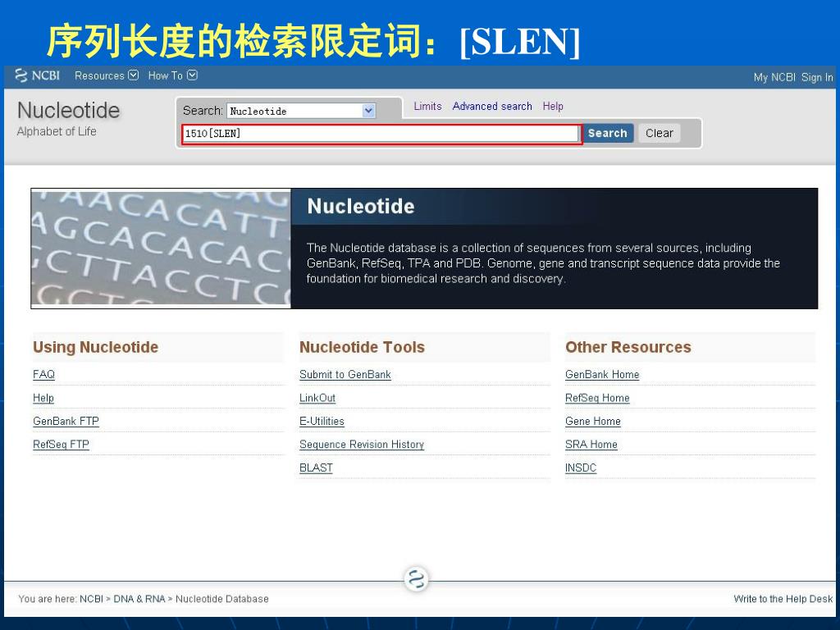Viewport: 840px width, 630px height.
Task: Open Help under Using Nucleotide
Action: point(43,398)
